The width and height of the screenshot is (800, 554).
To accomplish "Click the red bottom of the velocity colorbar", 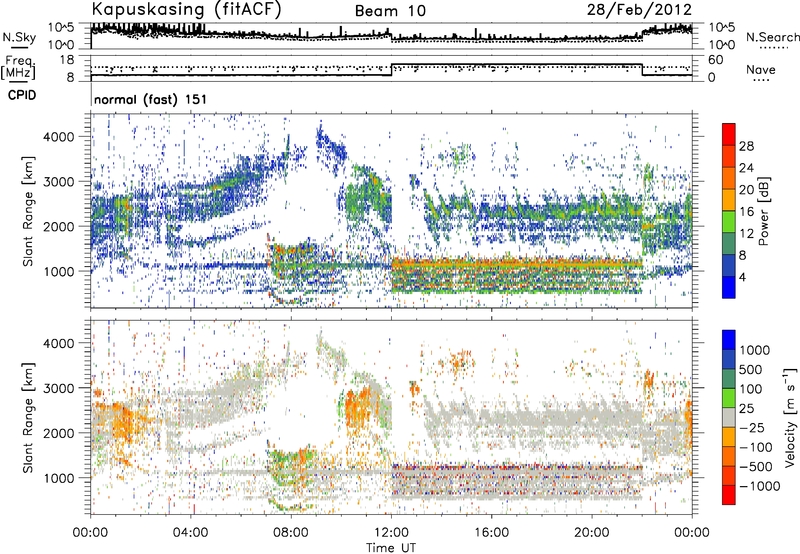I will pyautogui.click(x=729, y=495).
